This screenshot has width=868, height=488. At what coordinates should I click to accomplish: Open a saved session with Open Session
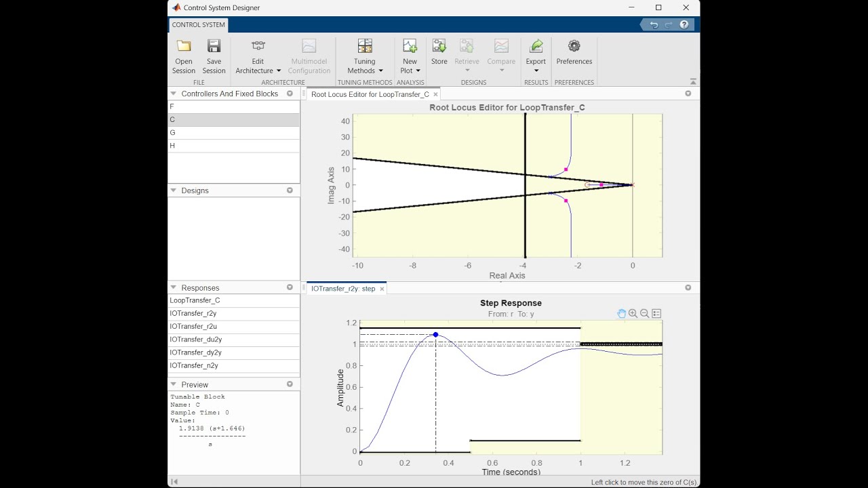[184, 56]
